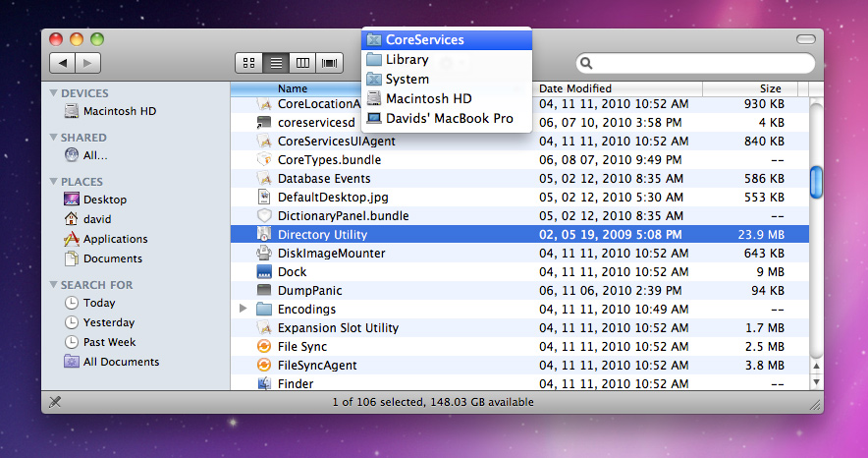Collapse the SEARCH FOR sidebar section

coord(54,285)
